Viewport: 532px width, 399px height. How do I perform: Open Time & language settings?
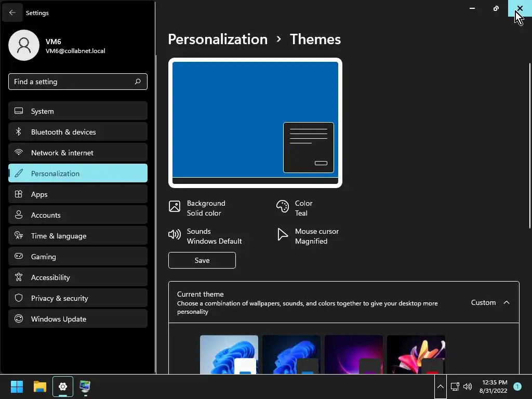pos(78,235)
